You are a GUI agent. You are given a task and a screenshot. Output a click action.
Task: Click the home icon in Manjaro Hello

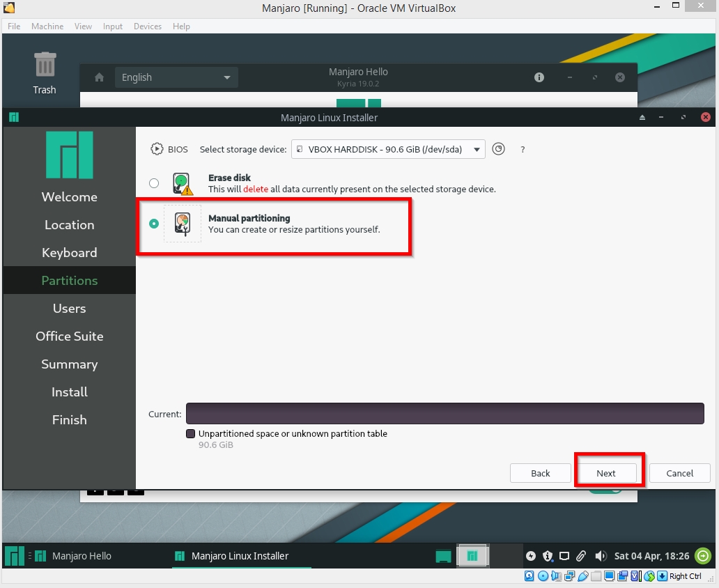[x=99, y=77]
